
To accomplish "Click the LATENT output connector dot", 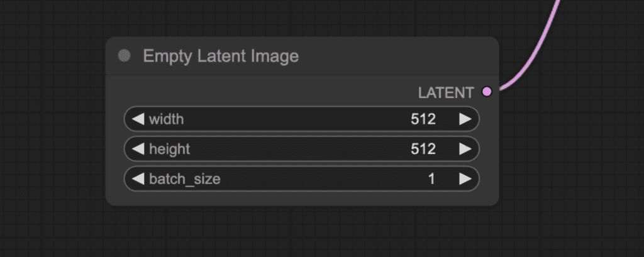I will [x=487, y=92].
